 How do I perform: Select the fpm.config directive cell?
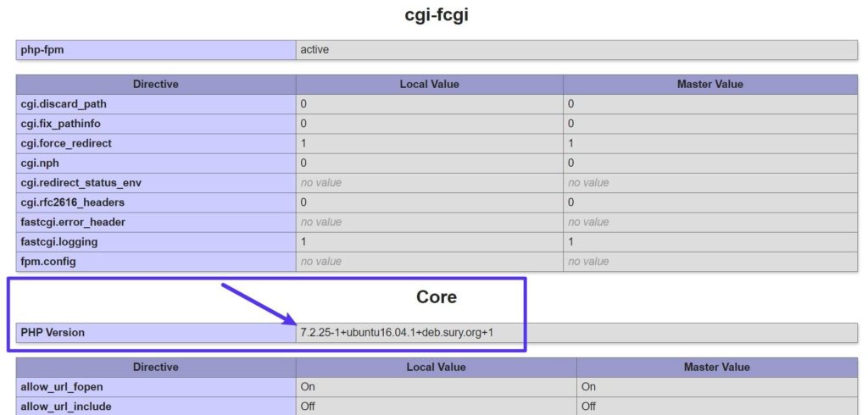coord(48,261)
